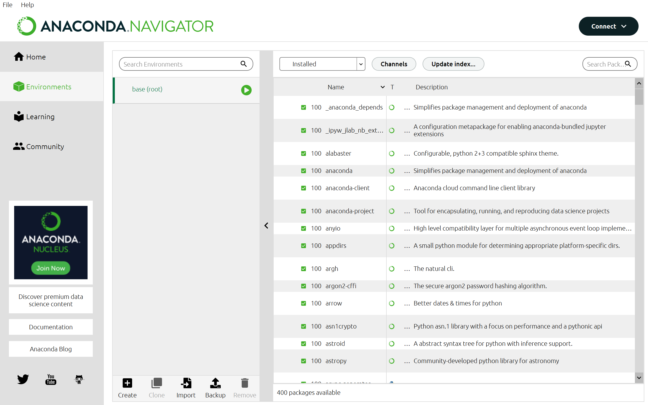Click the package list vertical scrollbar
Viewport: 648px width, 405px height.
pos(639,230)
